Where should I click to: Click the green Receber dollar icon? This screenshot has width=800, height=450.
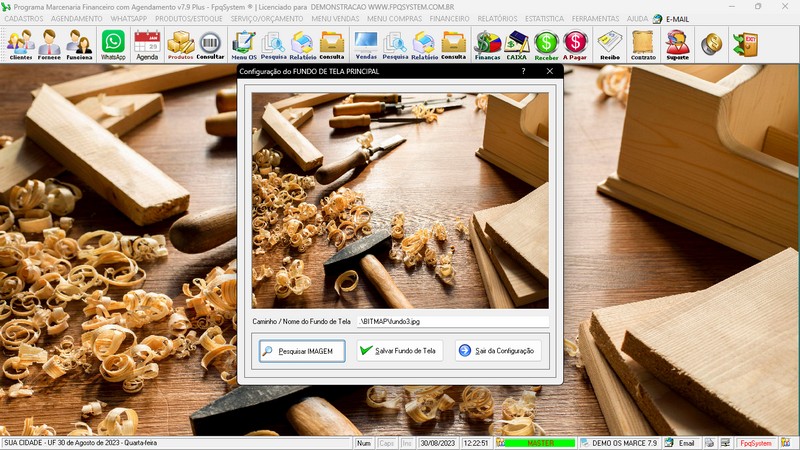pyautogui.click(x=546, y=44)
